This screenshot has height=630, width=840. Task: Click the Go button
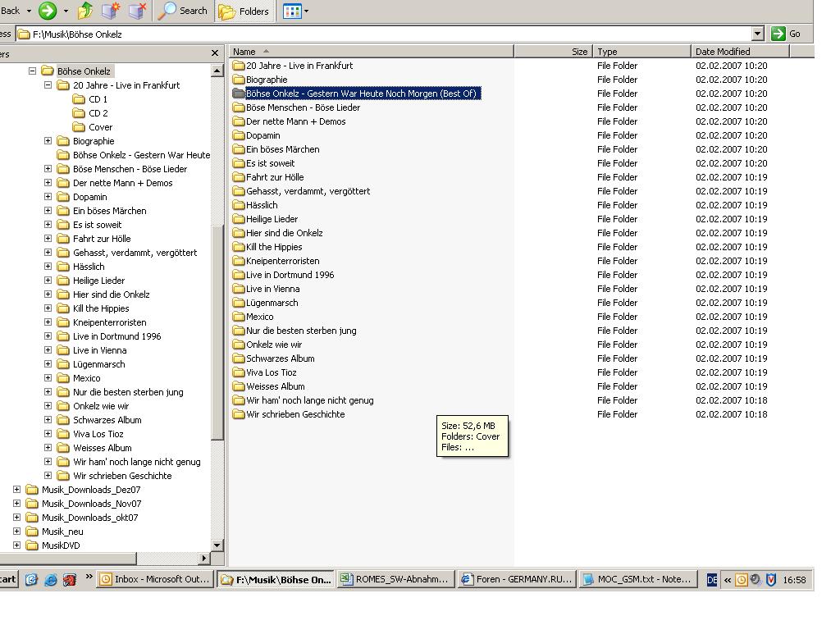(x=787, y=34)
